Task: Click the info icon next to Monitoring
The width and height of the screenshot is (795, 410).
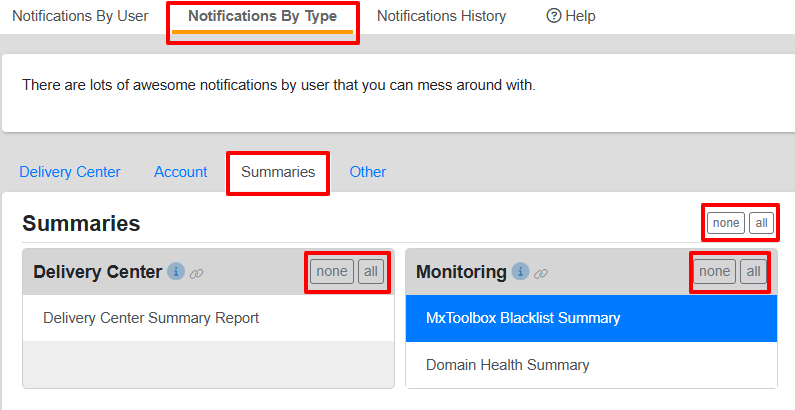Action: point(520,272)
